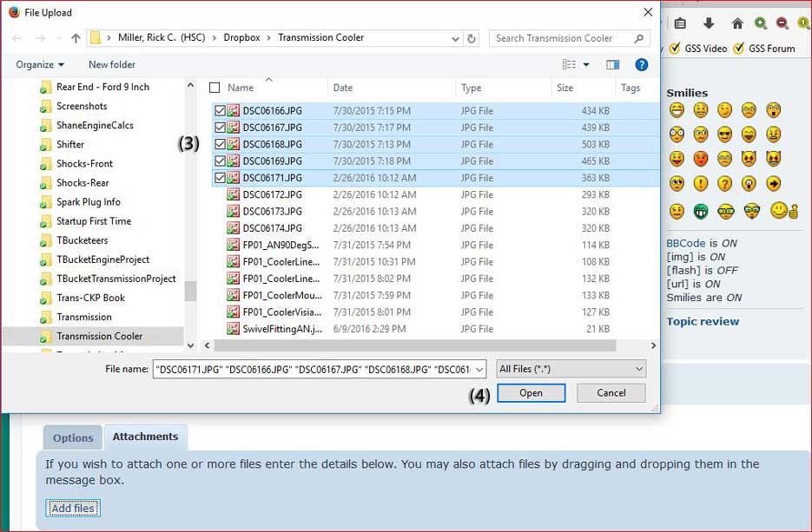Create a New folder

pos(112,65)
